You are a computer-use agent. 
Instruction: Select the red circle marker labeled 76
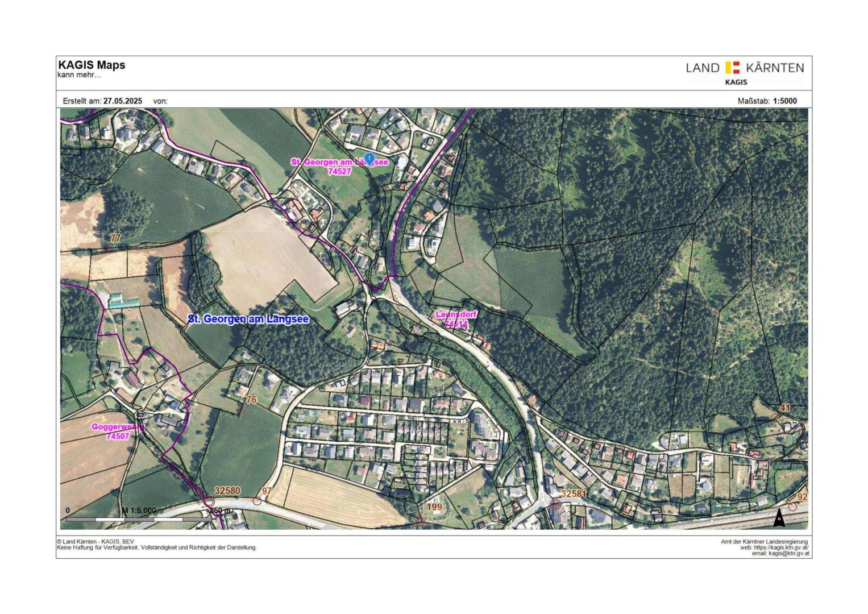tap(242, 409)
